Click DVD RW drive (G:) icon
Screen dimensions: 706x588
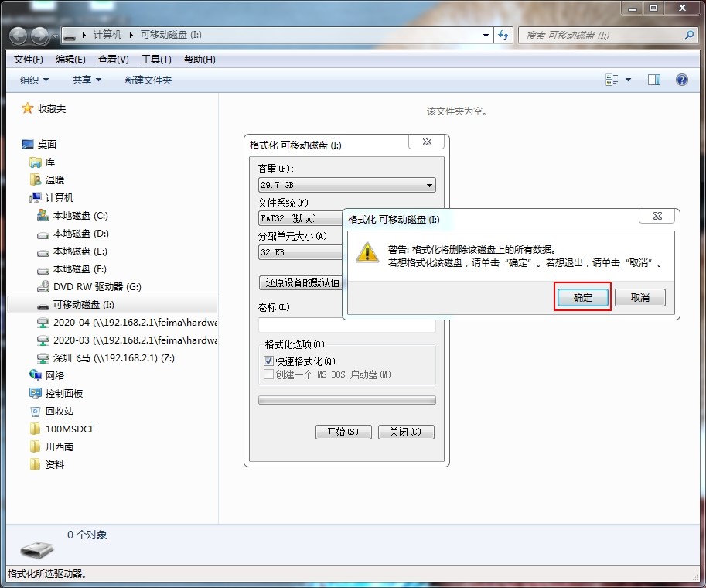click(x=43, y=286)
